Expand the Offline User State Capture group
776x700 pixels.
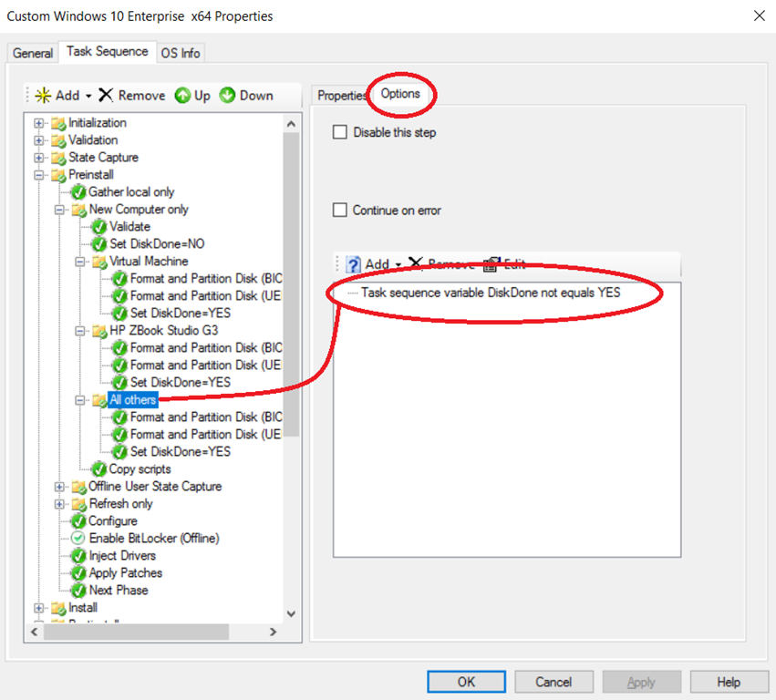tap(60, 487)
